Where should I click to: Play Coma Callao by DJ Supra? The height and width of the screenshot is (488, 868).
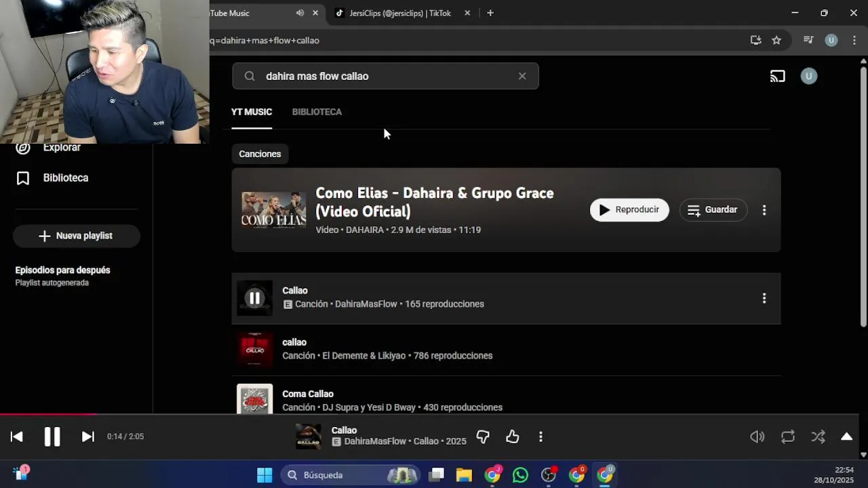point(254,400)
